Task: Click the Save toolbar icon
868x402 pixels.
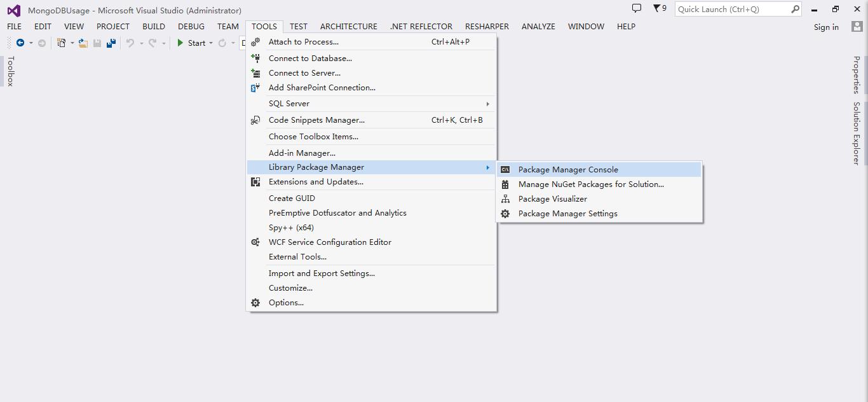Action: point(97,43)
